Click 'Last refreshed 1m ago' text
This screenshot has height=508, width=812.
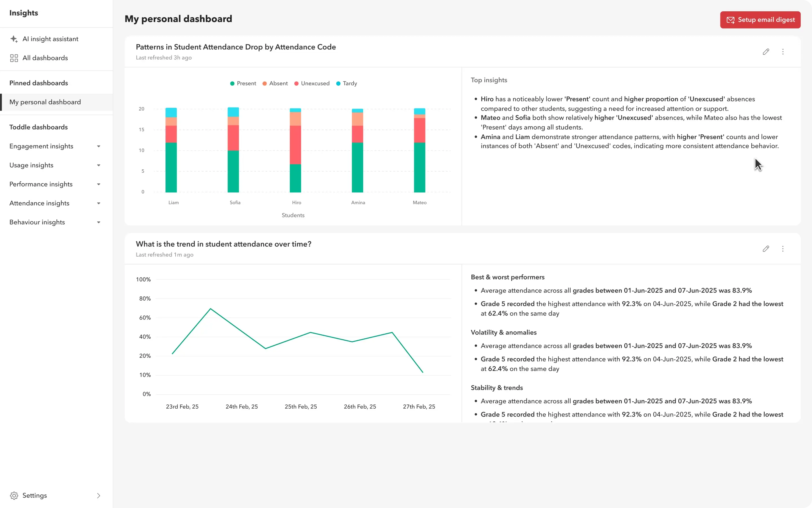tap(164, 255)
